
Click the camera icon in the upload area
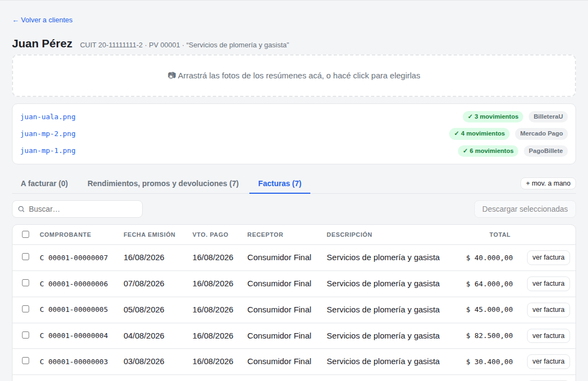pyautogui.click(x=171, y=76)
